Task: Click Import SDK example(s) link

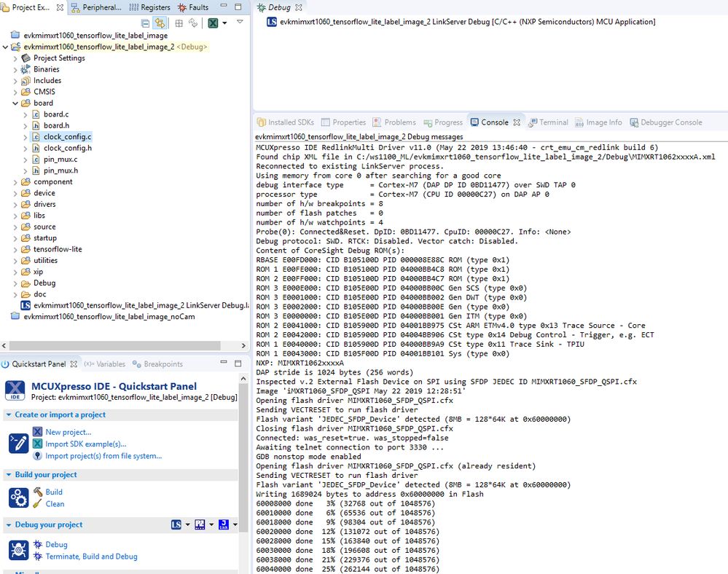Action: tap(86, 444)
